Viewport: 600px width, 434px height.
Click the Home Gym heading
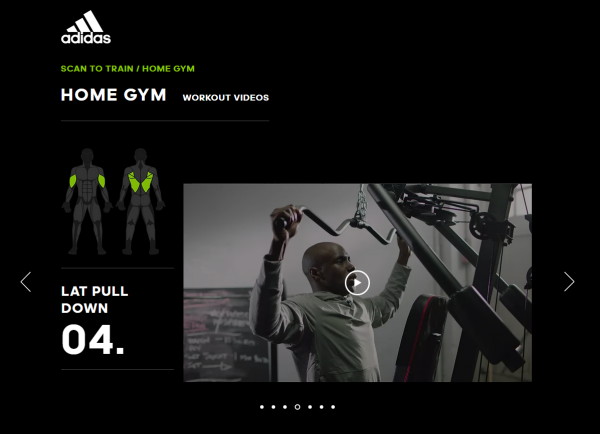(x=113, y=95)
